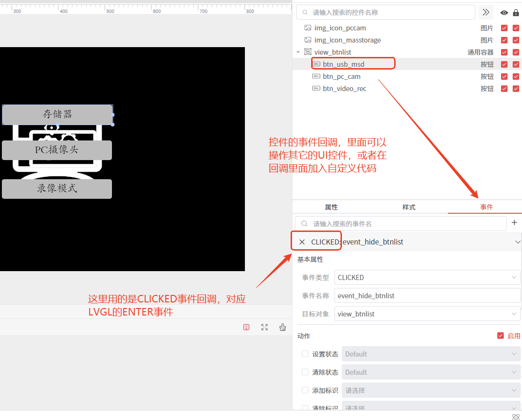This screenshot has width=522, height=420.
Task: Collapse the panel with the double-arrow icon
Action: coord(486,12)
